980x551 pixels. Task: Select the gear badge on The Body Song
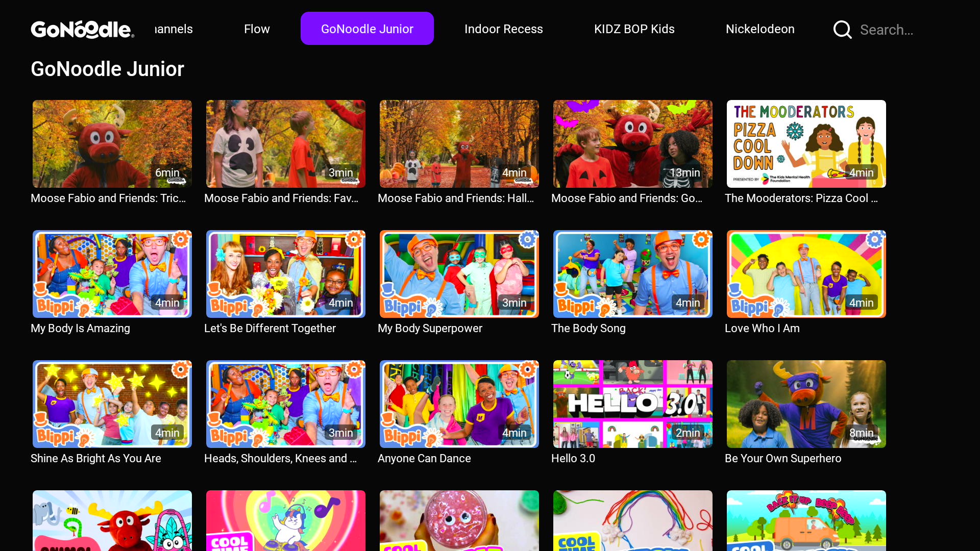(702, 239)
